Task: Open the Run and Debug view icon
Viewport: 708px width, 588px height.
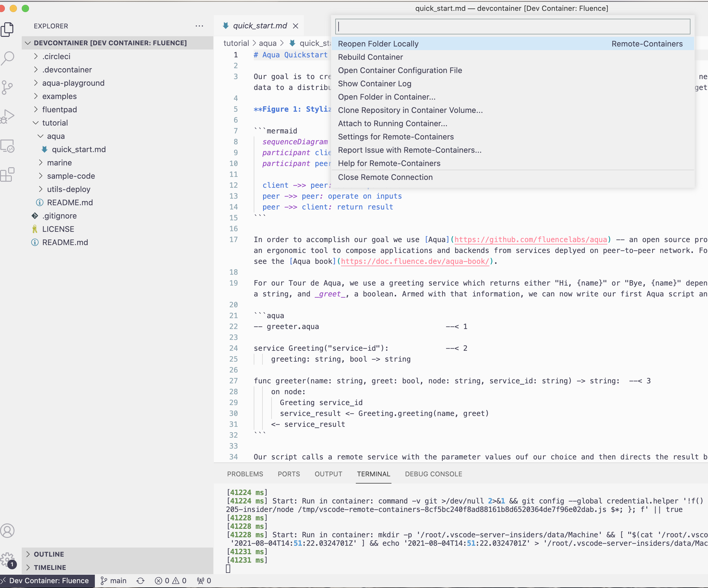Action: 8,117
